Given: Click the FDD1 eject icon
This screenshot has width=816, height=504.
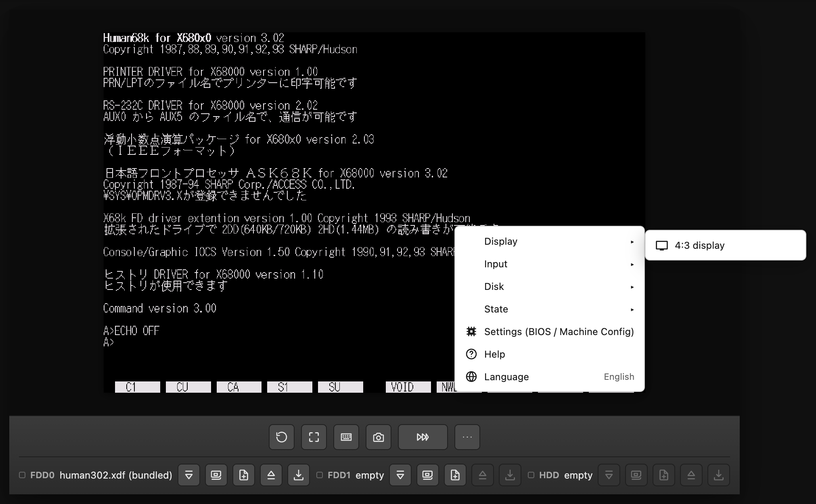Looking at the screenshot, I should [x=483, y=475].
